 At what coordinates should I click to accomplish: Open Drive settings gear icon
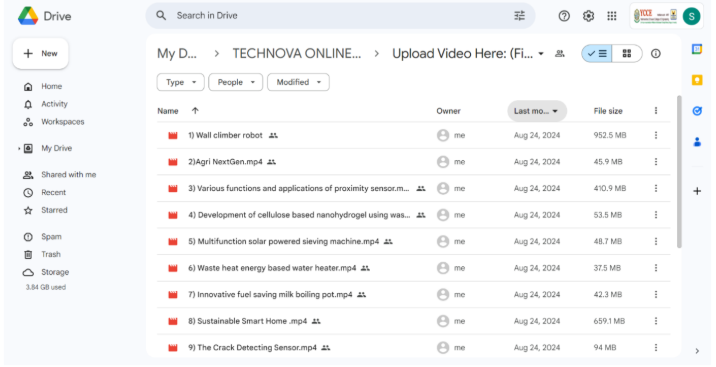[x=588, y=16]
